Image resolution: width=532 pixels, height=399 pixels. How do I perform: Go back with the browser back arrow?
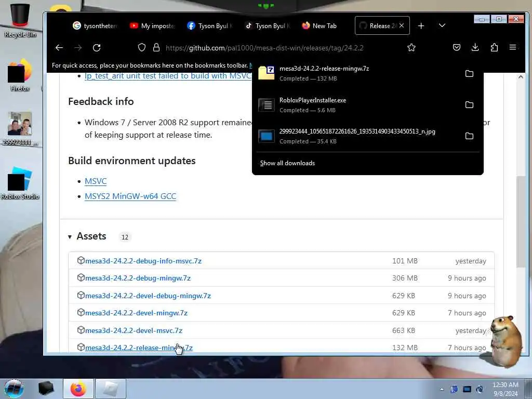pos(59,48)
